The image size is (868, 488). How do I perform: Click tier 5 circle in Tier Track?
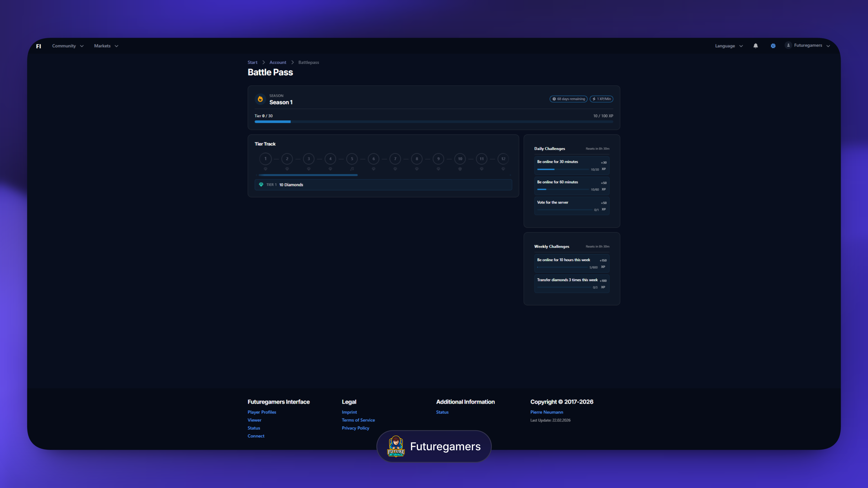(352, 159)
